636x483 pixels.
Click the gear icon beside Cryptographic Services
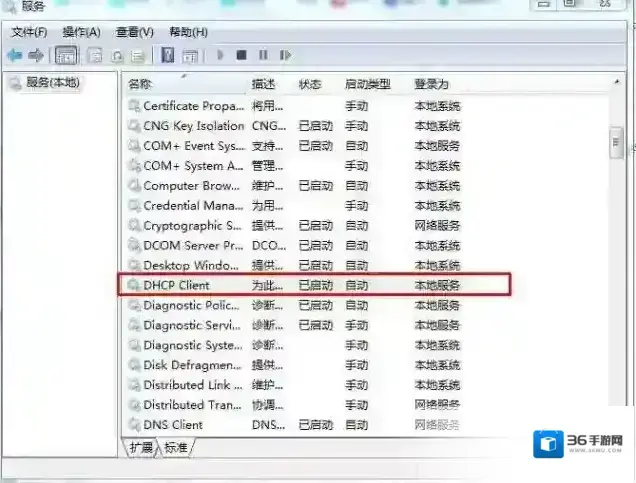pos(134,225)
